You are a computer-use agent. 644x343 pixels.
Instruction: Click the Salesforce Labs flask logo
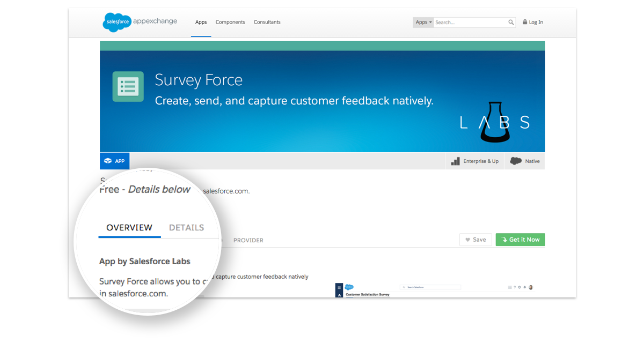tap(494, 122)
